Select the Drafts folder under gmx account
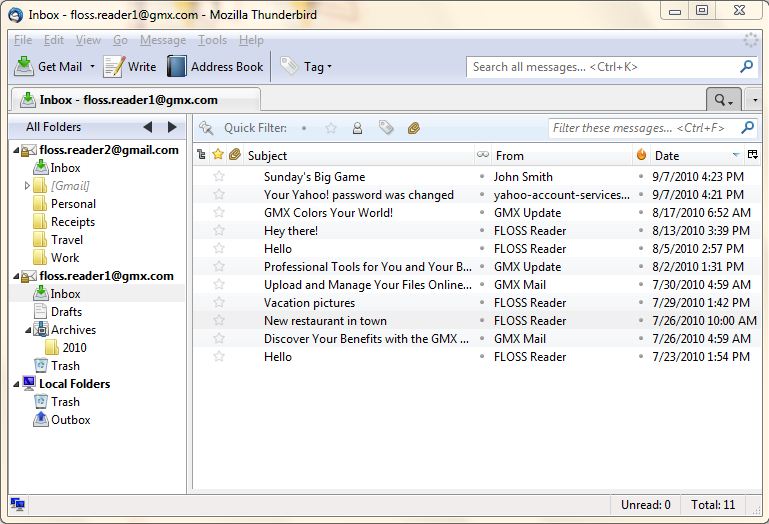The height and width of the screenshot is (524, 769). [66, 312]
